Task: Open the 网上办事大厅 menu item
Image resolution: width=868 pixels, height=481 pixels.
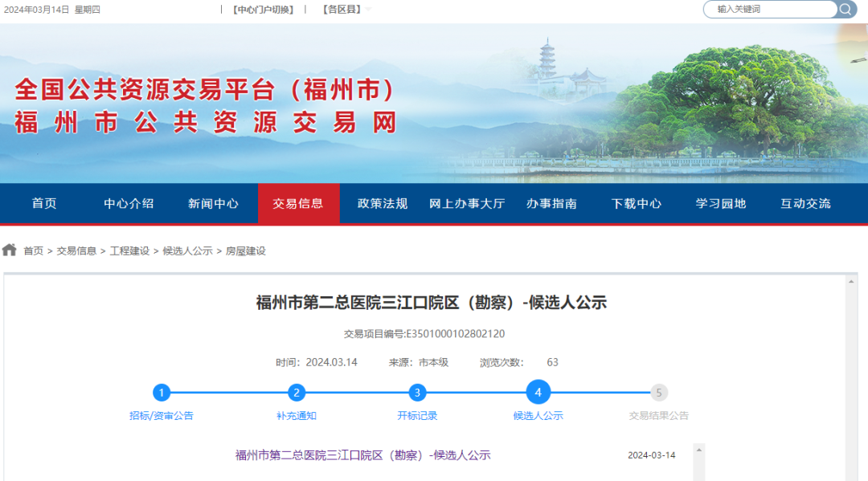Action: (x=465, y=203)
